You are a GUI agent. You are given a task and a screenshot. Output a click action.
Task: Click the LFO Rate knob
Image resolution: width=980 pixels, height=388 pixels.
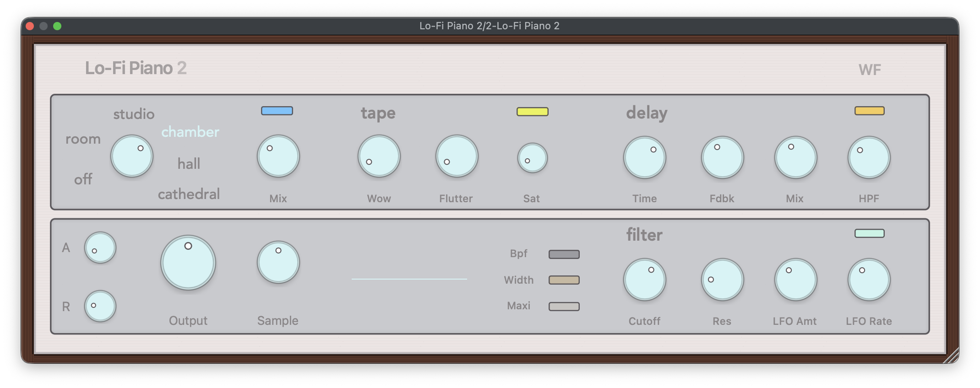(869, 280)
